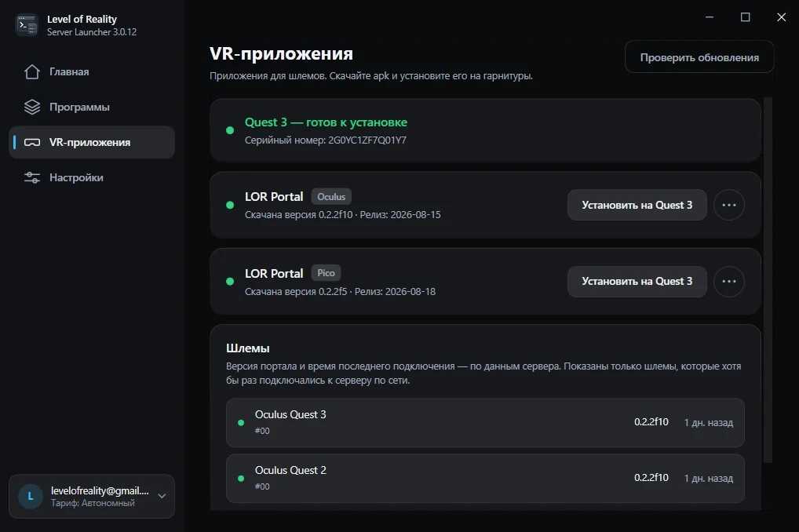Select the Oculus Quest 3 headset row
799x532 pixels.
[485, 422]
